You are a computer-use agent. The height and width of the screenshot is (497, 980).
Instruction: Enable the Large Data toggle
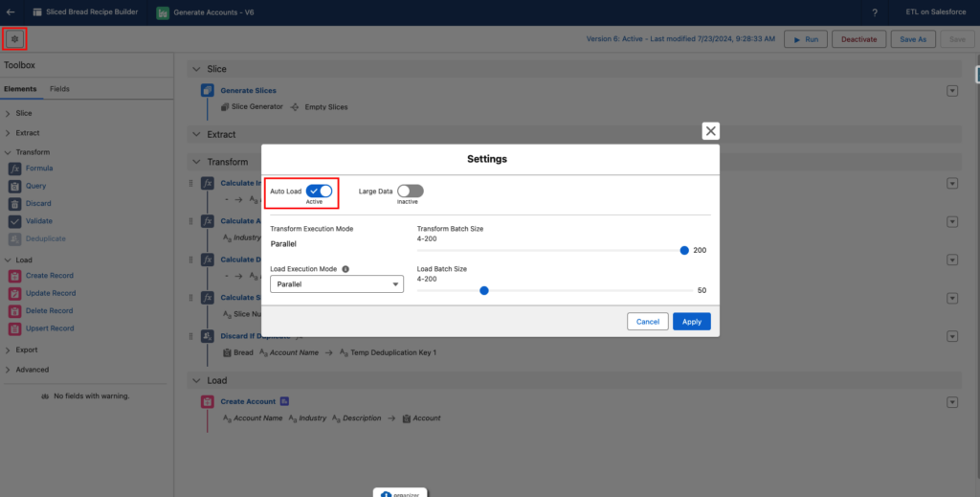[410, 192]
